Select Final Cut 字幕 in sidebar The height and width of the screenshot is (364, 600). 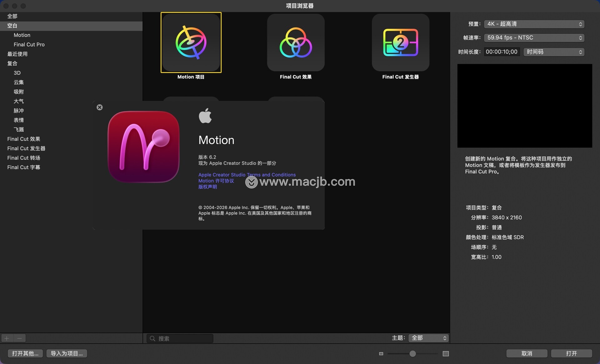click(24, 167)
